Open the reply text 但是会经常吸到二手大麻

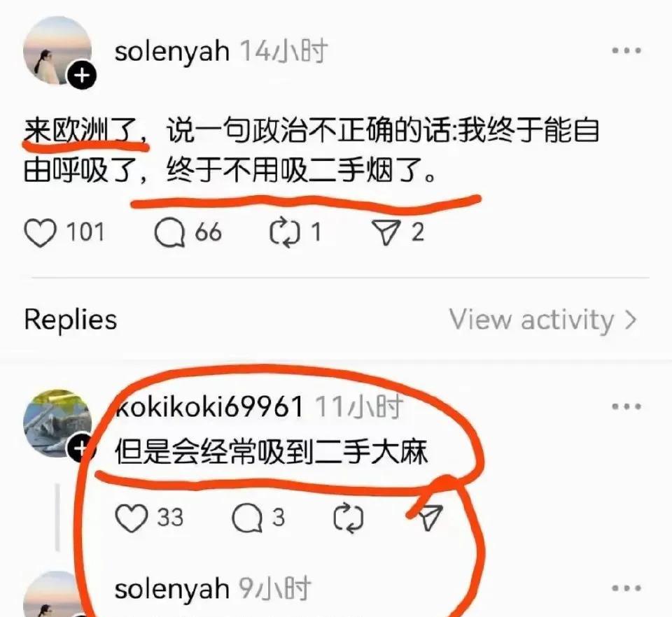(x=272, y=452)
